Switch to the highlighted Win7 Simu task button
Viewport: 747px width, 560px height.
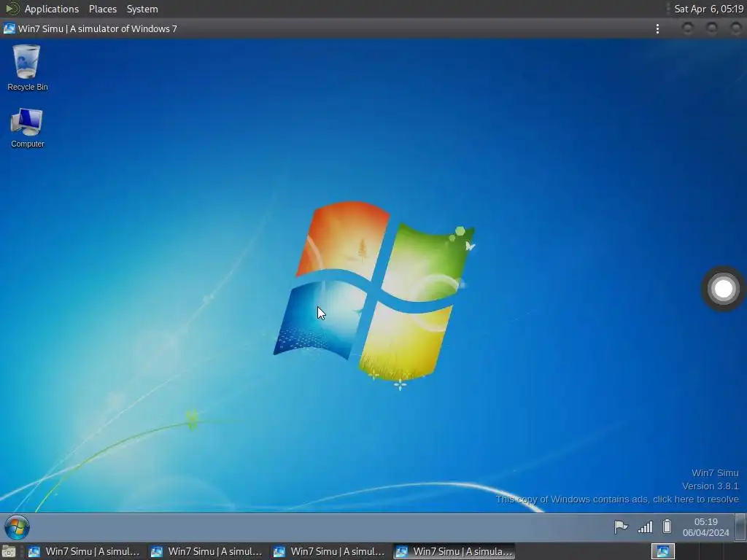tap(454, 551)
